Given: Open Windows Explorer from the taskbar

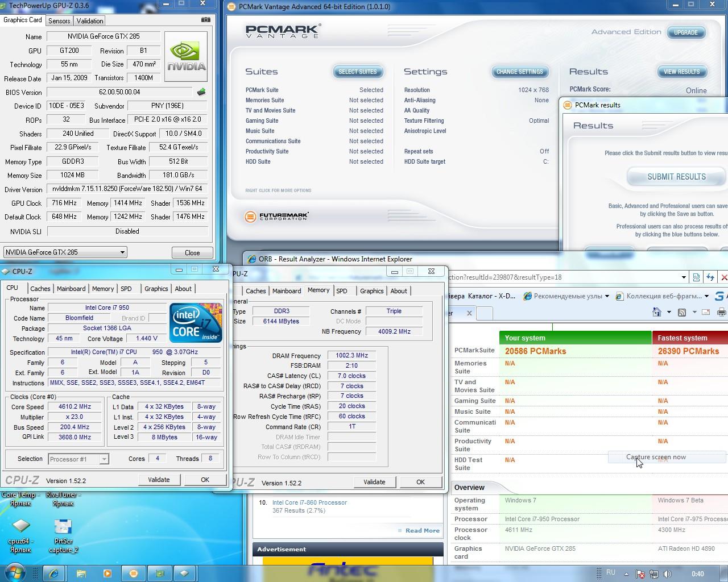Looking at the screenshot, I should (81, 573).
